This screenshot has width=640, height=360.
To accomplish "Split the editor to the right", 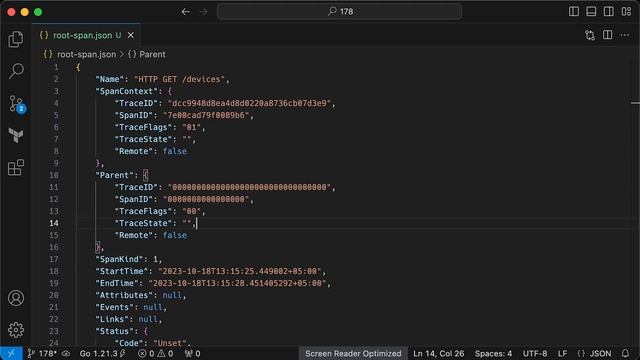I will pos(607,35).
